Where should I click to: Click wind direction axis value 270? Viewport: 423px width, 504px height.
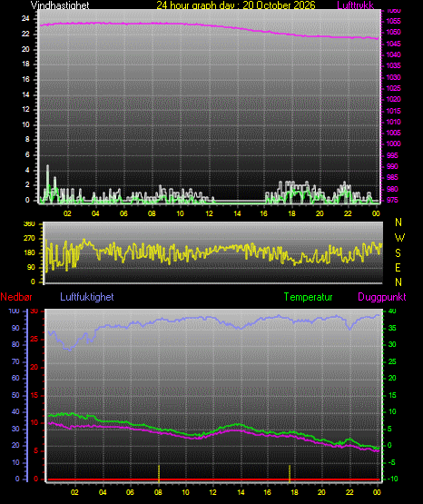[29, 239]
